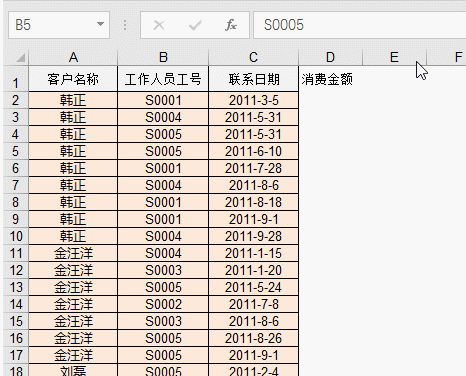Click the S0003 cell in row 15
The height and width of the screenshot is (376, 466).
pyautogui.click(x=163, y=321)
